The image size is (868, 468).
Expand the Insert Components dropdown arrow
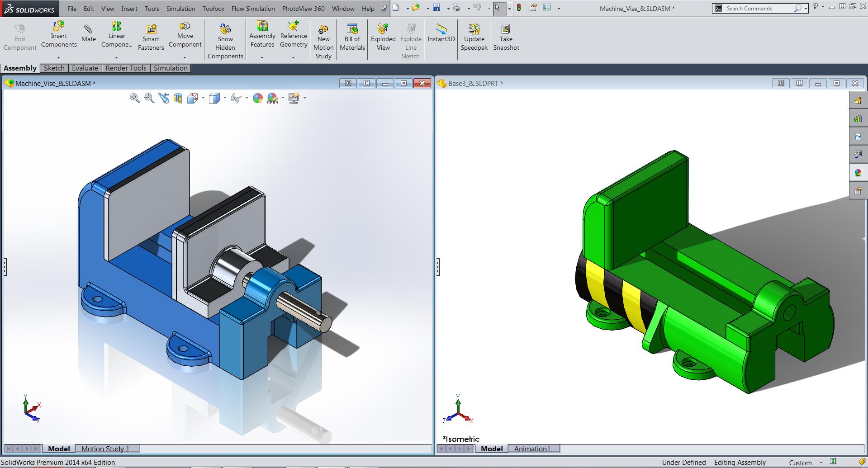pos(58,57)
